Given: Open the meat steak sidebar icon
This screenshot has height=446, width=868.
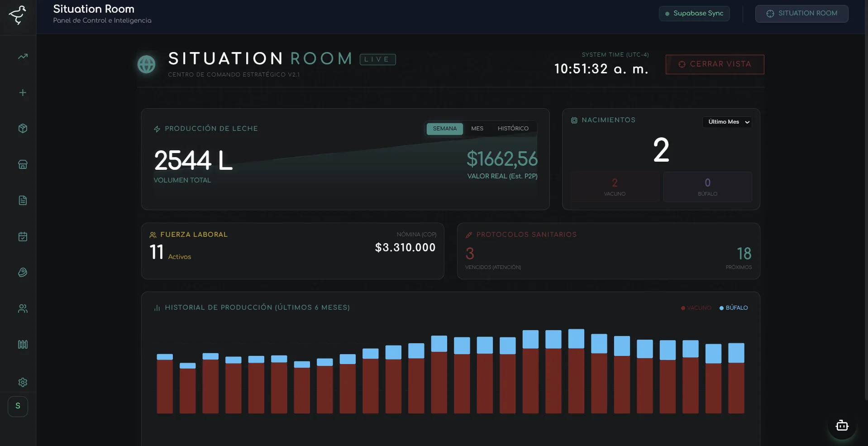Looking at the screenshot, I should tap(23, 273).
